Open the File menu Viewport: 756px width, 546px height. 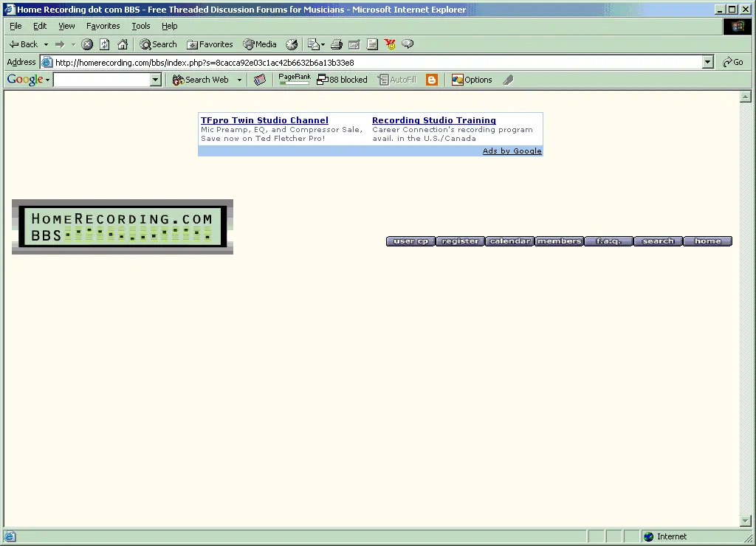(x=16, y=26)
